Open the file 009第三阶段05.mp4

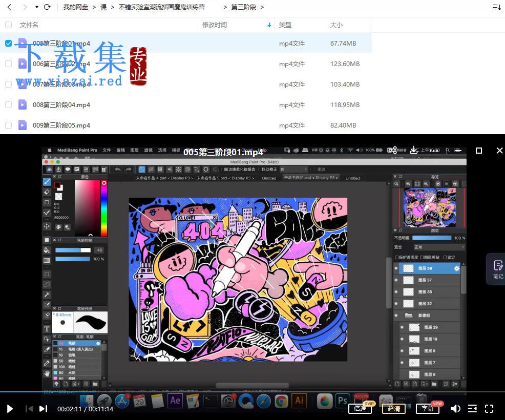61,125
